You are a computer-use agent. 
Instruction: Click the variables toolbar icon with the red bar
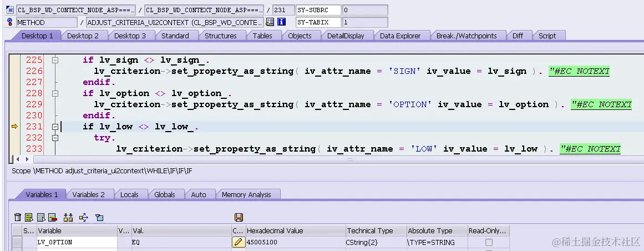point(52,217)
